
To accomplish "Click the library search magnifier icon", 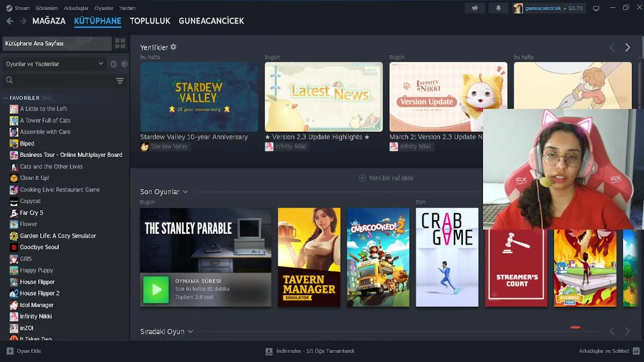I will pyautogui.click(x=9, y=80).
